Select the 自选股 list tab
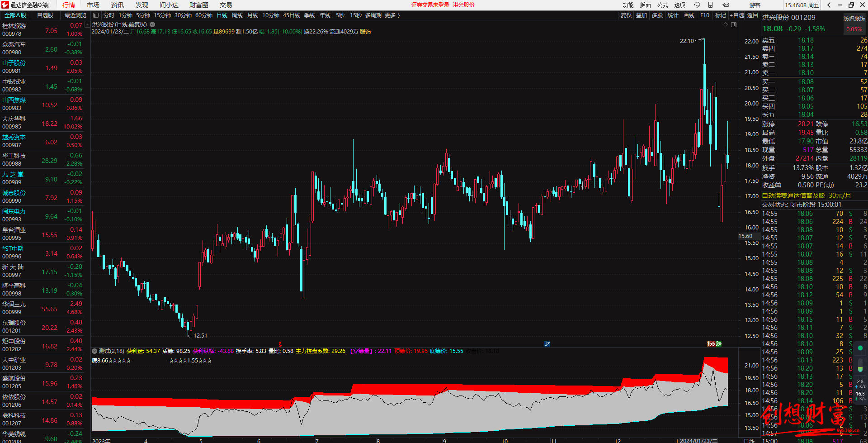This screenshot has height=443, width=868. click(x=45, y=15)
